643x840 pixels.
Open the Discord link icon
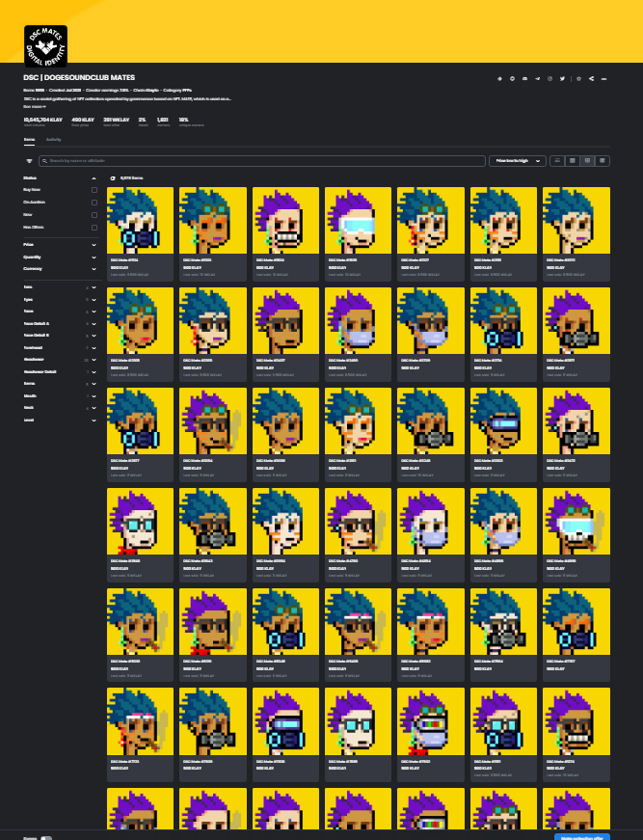pos(524,79)
